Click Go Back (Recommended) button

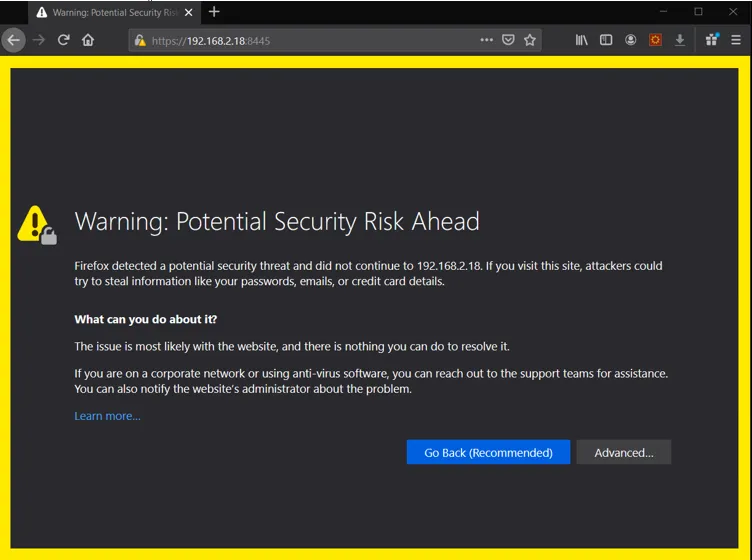point(488,452)
